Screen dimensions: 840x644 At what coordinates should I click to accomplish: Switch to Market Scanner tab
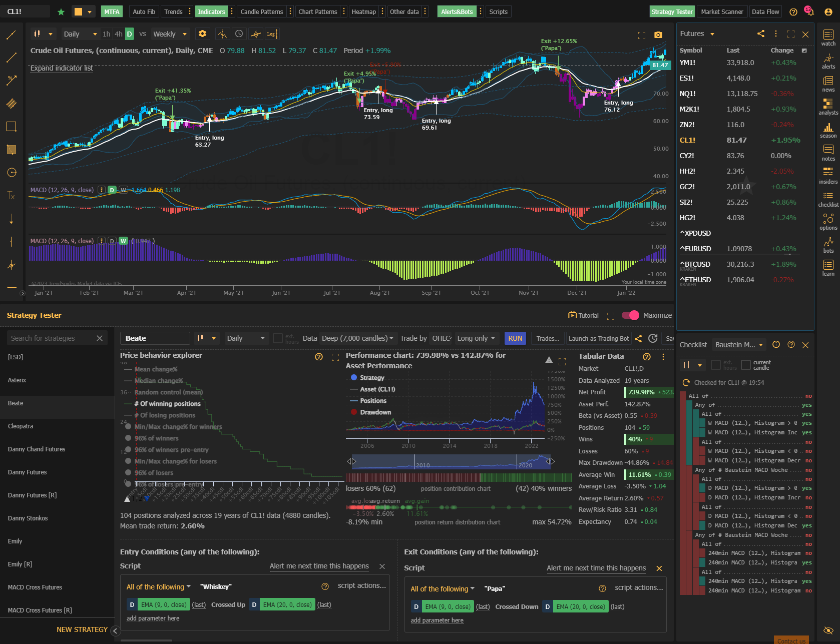tap(722, 12)
